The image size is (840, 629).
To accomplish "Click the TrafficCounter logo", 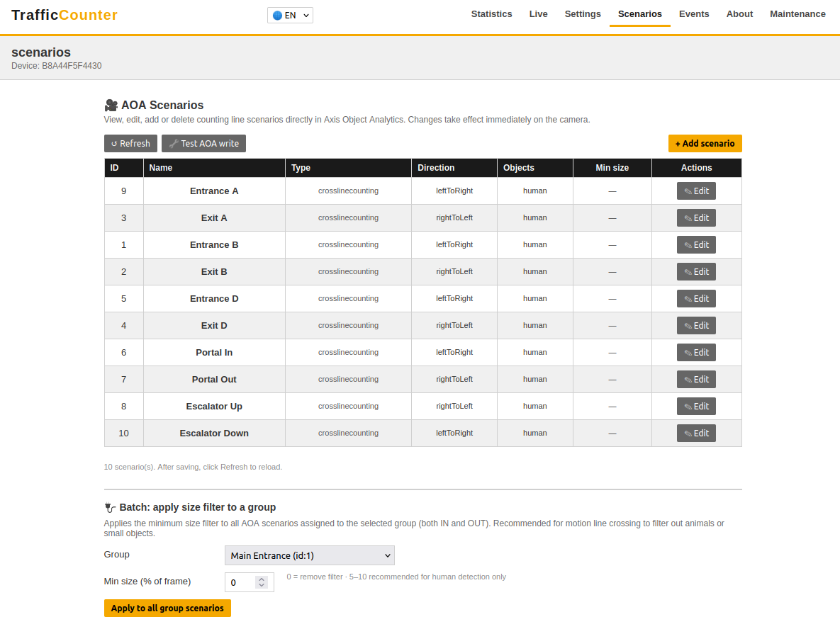I will [65, 15].
